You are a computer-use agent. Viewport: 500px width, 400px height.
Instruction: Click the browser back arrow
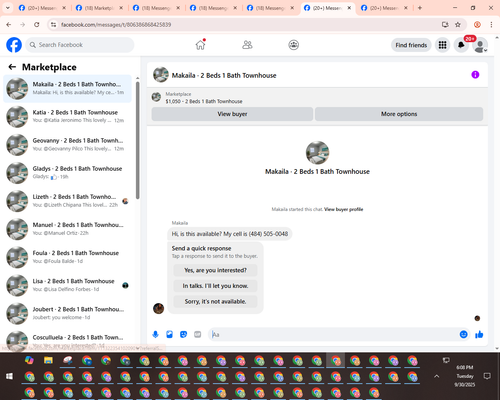9,25
